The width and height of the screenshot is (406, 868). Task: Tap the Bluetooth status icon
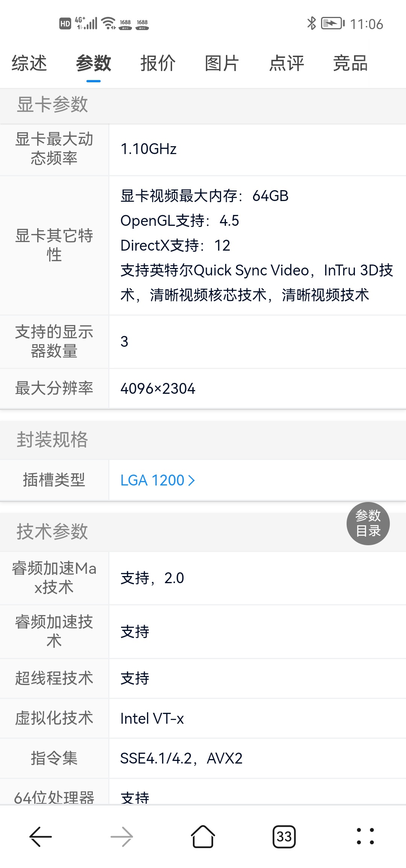(x=311, y=23)
